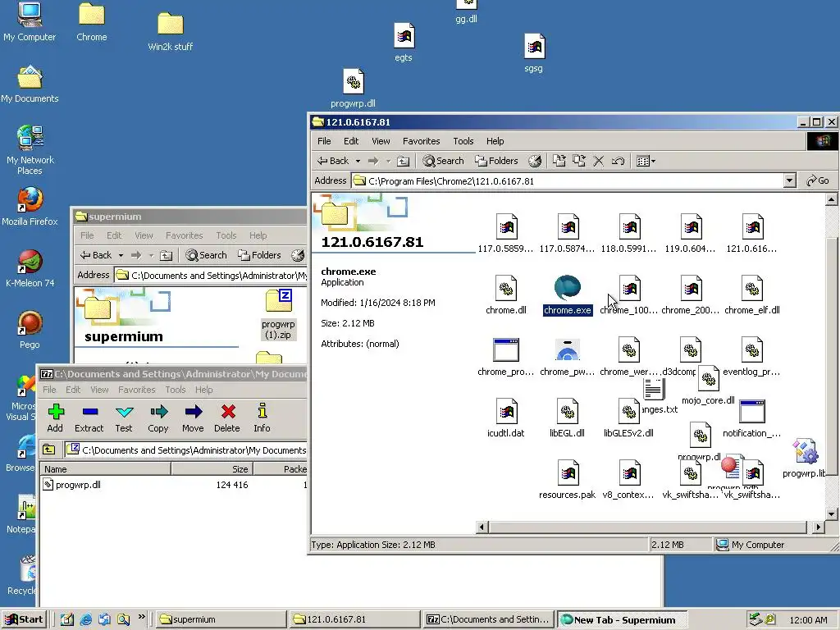840x630 pixels.
Task: Switch to New Tab - Supermium taskbar button
Action: click(x=622, y=619)
